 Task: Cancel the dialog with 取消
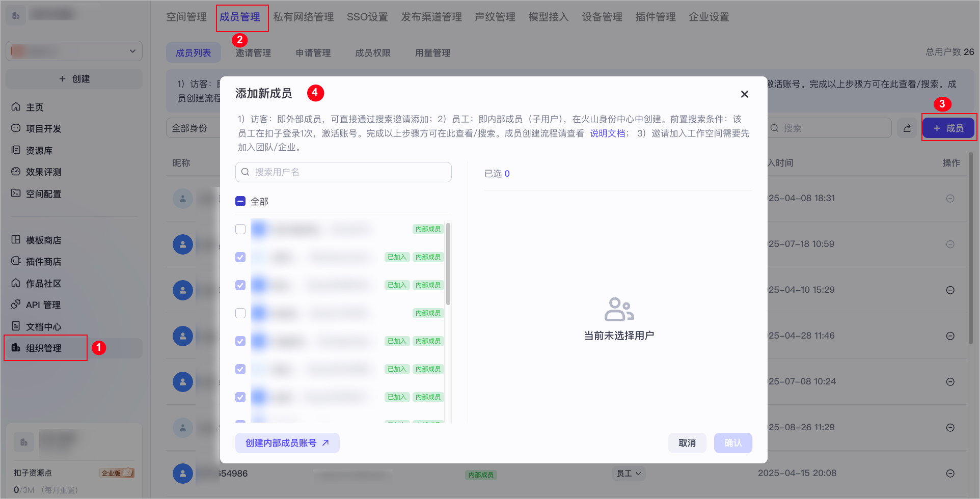click(x=687, y=443)
